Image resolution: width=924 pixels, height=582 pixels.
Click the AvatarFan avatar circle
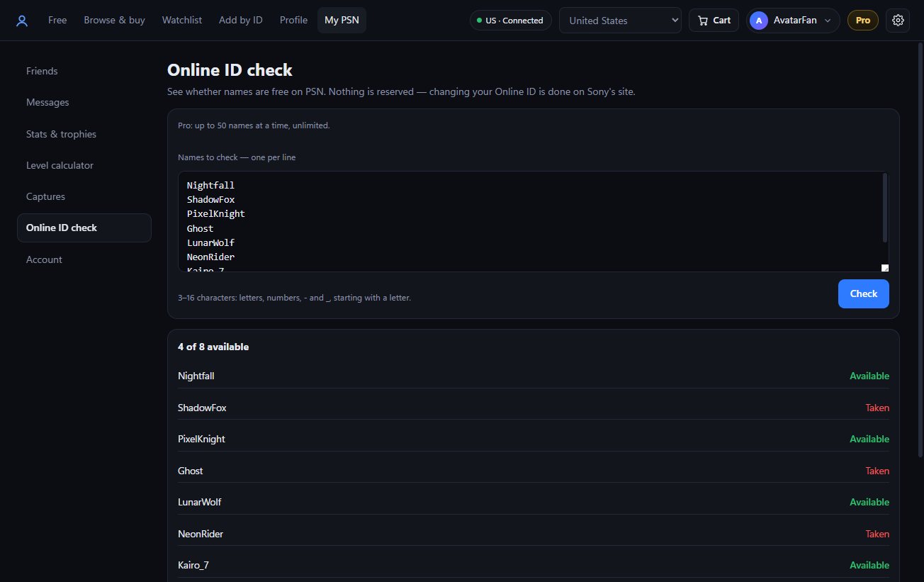pos(759,21)
